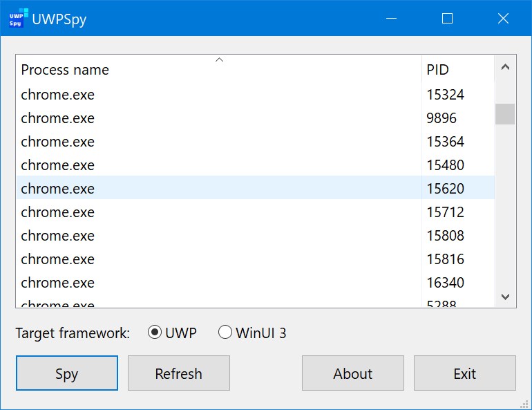532x410 pixels.
Task: Select chrome.exe row with PID 15816
Action: [x=256, y=259]
